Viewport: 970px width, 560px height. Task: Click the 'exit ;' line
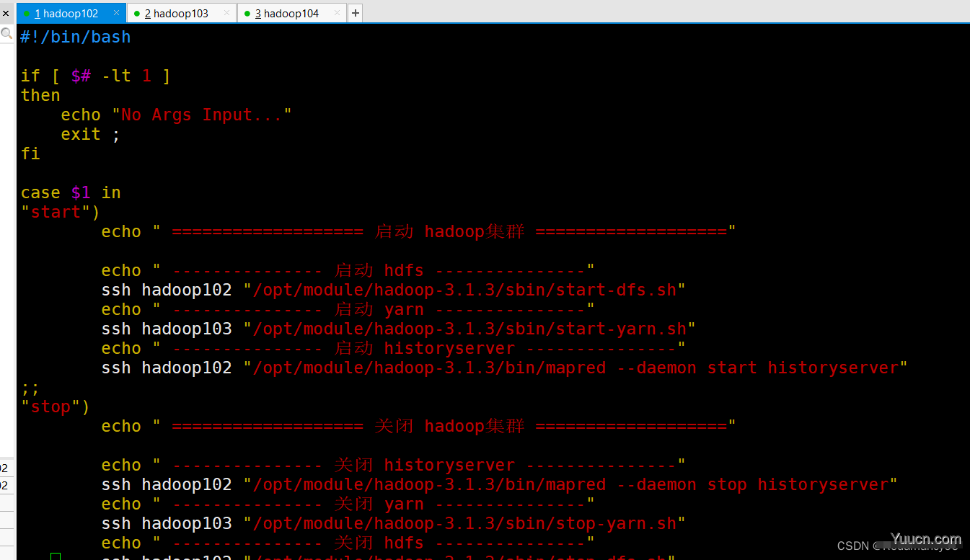[x=90, y=134]
